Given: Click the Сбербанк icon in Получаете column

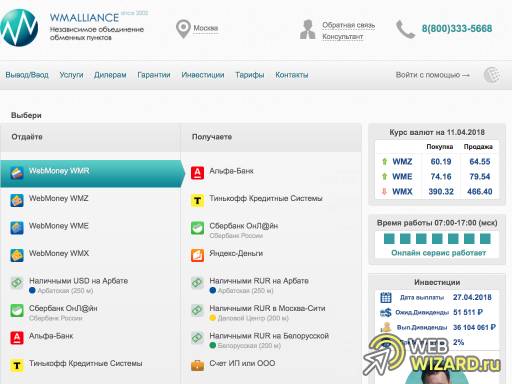Looking at the screenshot, I should pyautogui.click(x=197, y=228).
